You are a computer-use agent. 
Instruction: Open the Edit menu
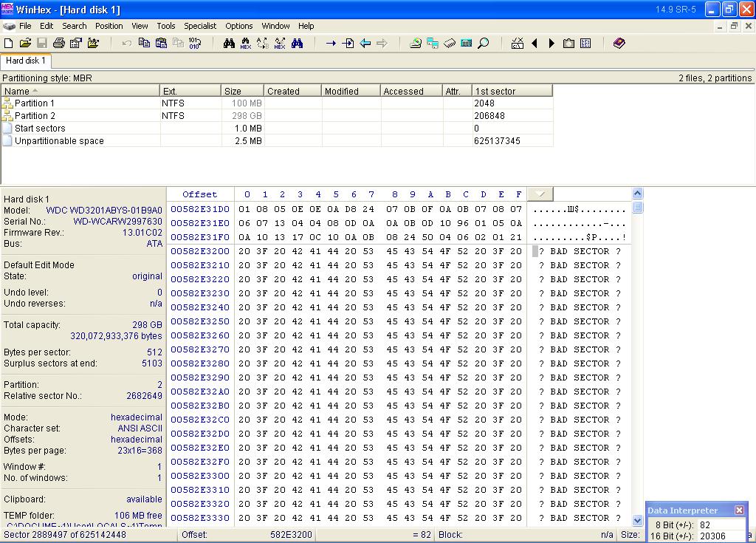(47, 26)
